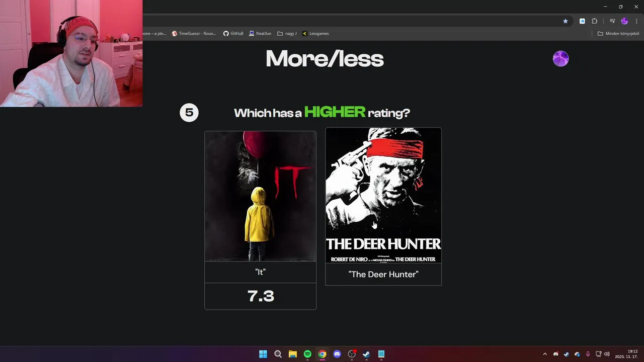Open Steam from the taskbar
The width and height of the screenshot is (644, 362).
[366, 354]
